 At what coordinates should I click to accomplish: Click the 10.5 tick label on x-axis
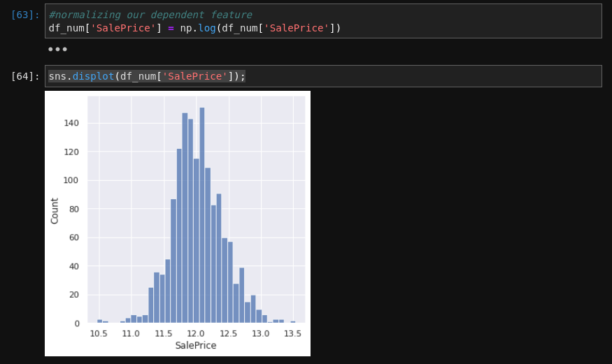pos(99,334)
